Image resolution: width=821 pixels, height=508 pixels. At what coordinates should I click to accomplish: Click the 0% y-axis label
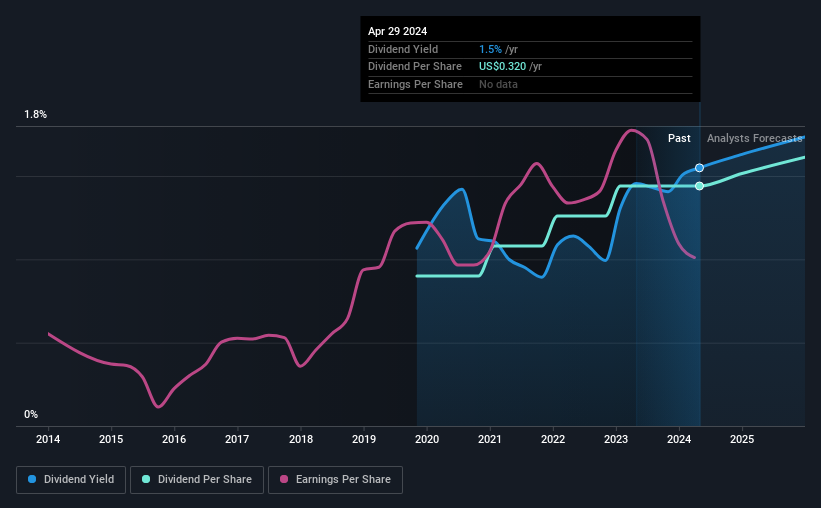[31, 414]
